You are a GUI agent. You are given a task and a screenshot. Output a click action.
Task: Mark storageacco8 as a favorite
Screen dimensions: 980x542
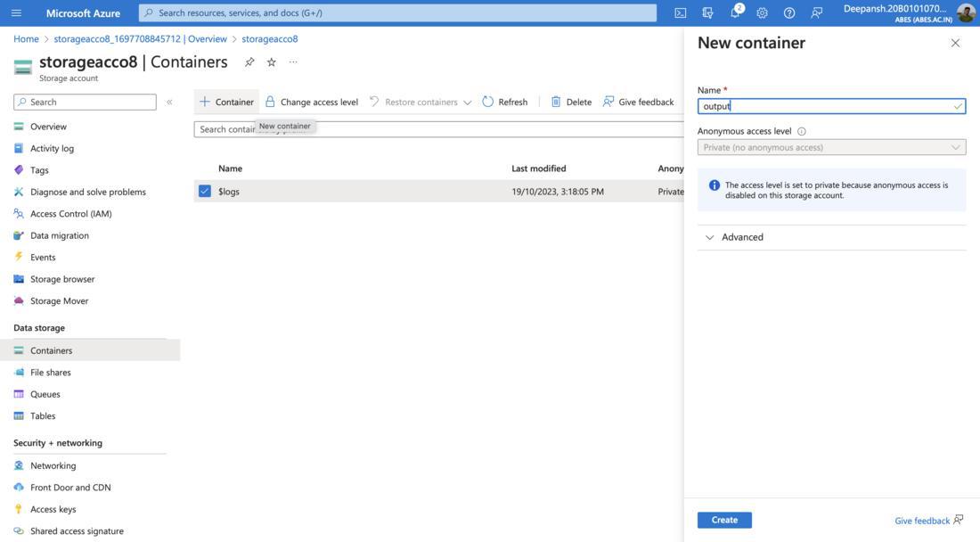pyautogui.click(x=271, y=62)
